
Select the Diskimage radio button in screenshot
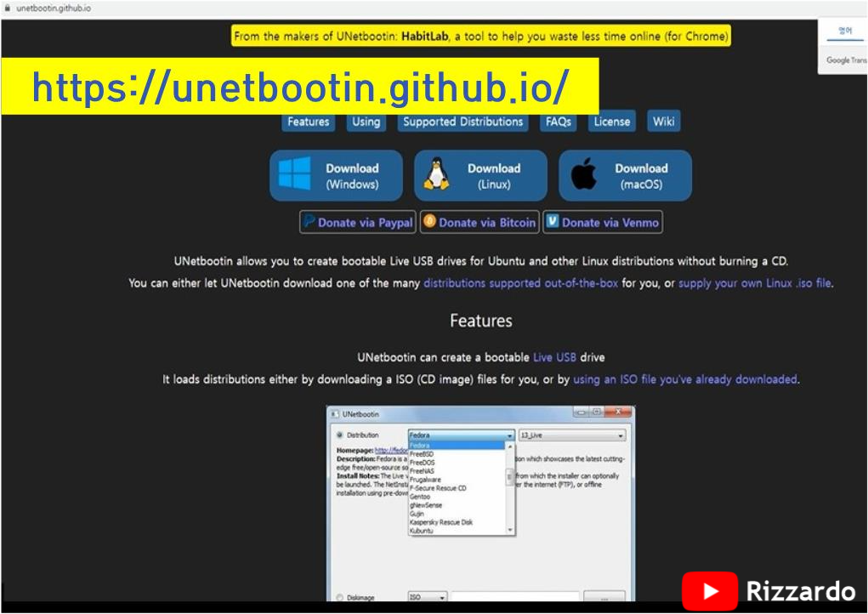pyautogui.click(x=339, y=597)
